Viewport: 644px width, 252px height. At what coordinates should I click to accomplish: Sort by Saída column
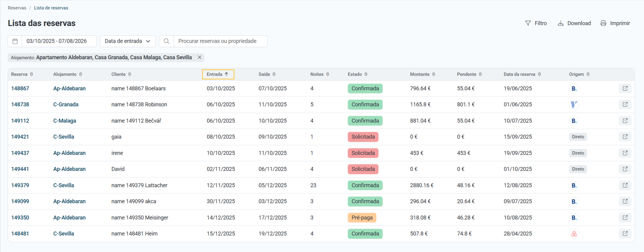(x=267, y=74)
